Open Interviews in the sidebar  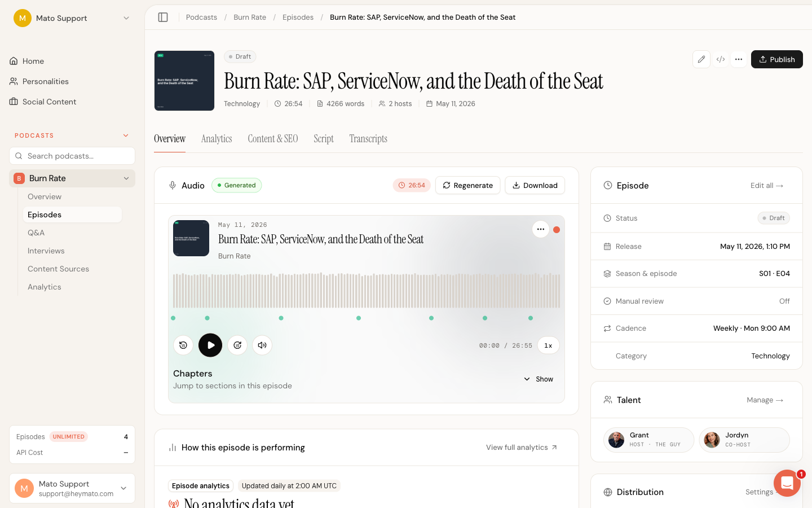tap(46, 251)
